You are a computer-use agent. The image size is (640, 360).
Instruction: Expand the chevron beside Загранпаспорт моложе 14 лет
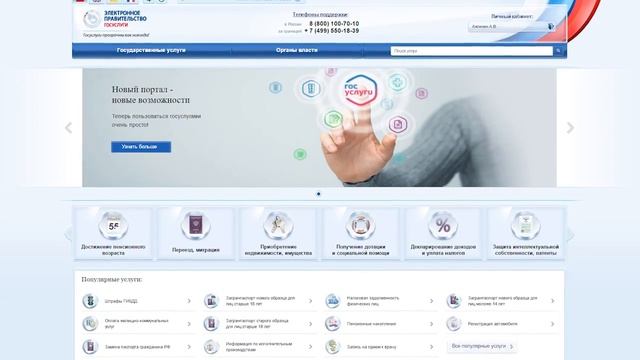coord(553,301)
